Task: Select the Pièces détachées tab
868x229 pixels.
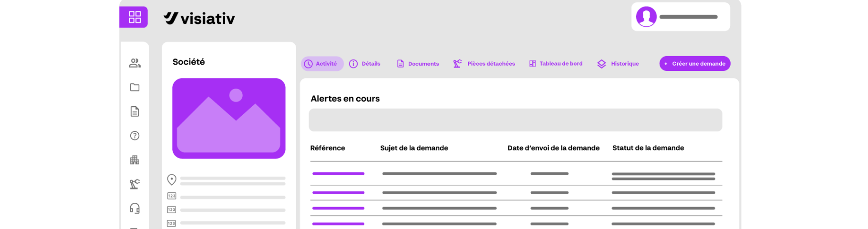Action: [484, 64]
